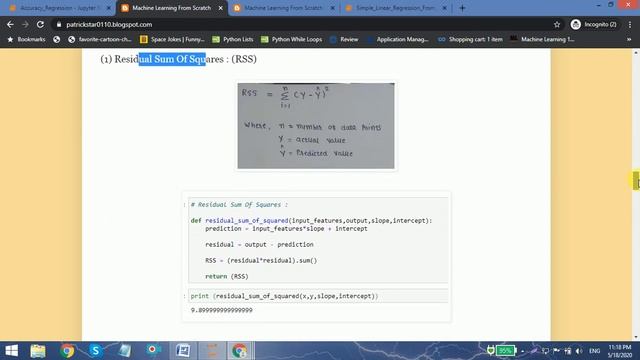Change the ENG input language

pos(594,351)
